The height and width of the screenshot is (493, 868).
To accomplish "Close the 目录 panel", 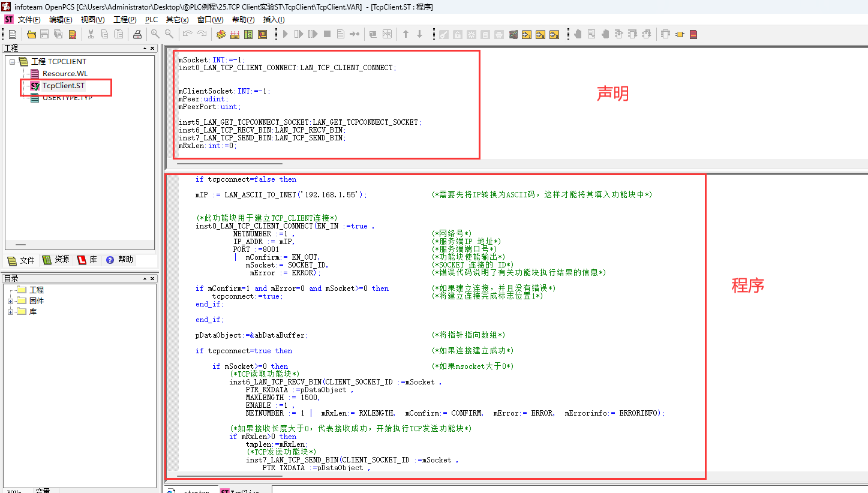I will 152,278.
